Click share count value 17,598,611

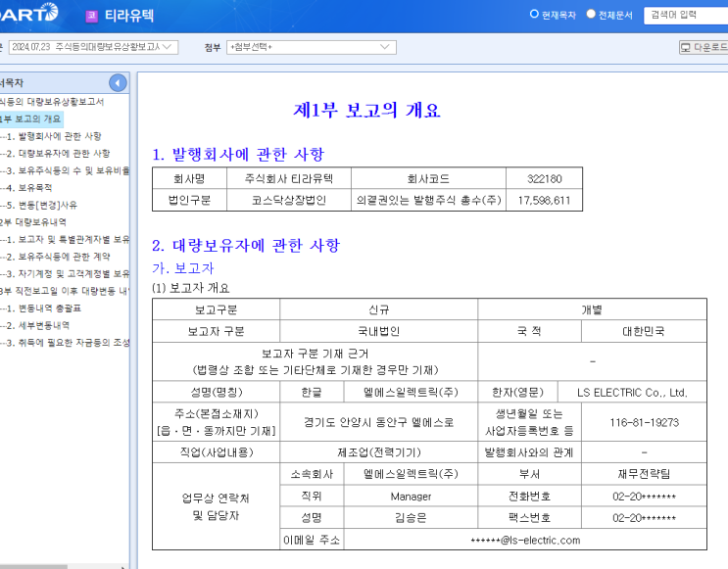[x=544, y=201]
